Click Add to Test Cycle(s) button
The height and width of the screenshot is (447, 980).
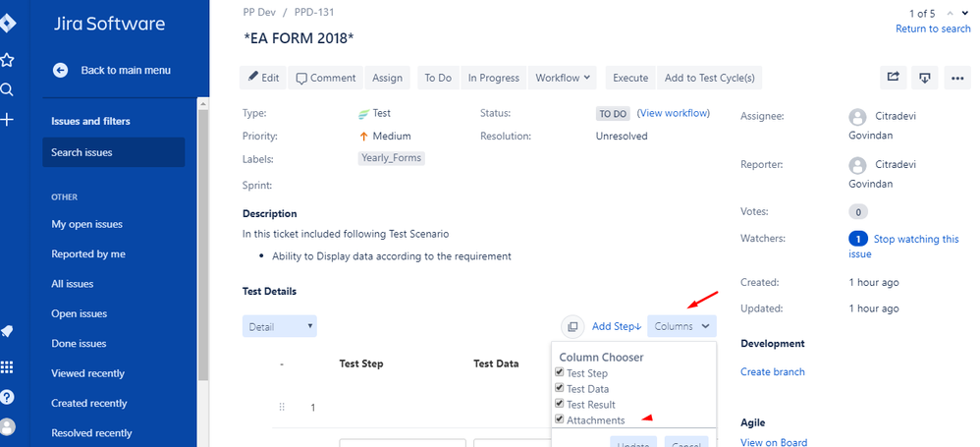pos(709,78)
